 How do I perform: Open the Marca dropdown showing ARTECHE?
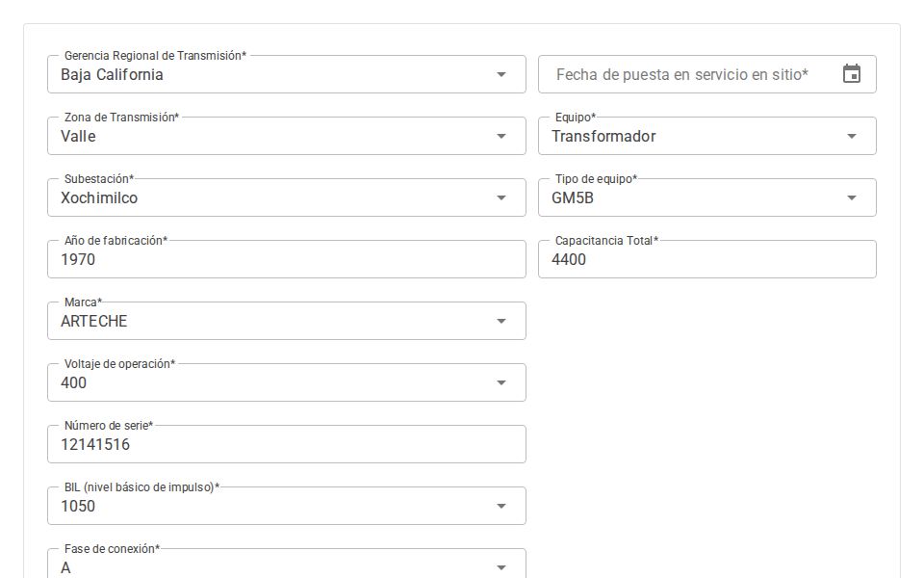click(x=501, y=321)
